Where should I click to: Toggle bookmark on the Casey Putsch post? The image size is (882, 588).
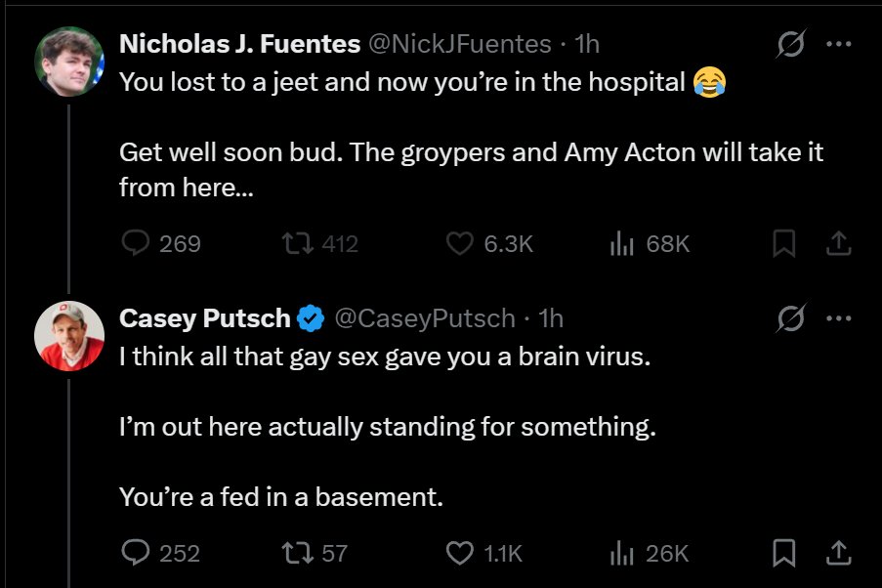[x=783, y=553]
